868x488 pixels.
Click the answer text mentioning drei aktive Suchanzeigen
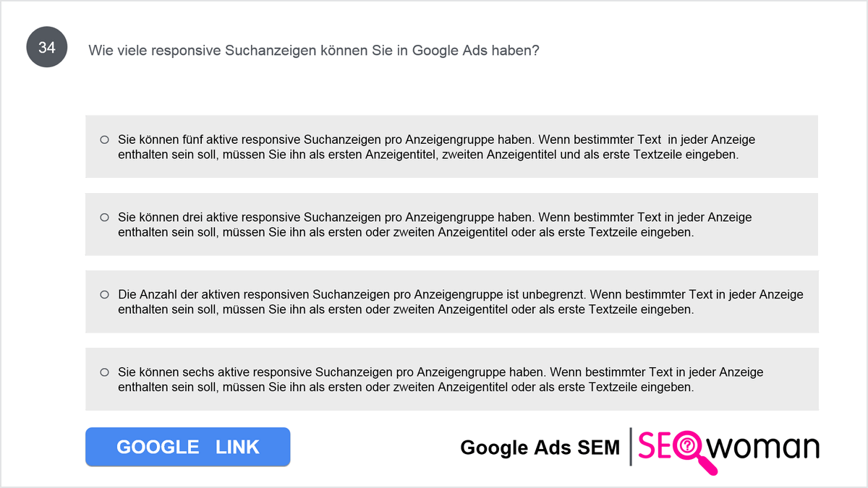coord(435,225)
